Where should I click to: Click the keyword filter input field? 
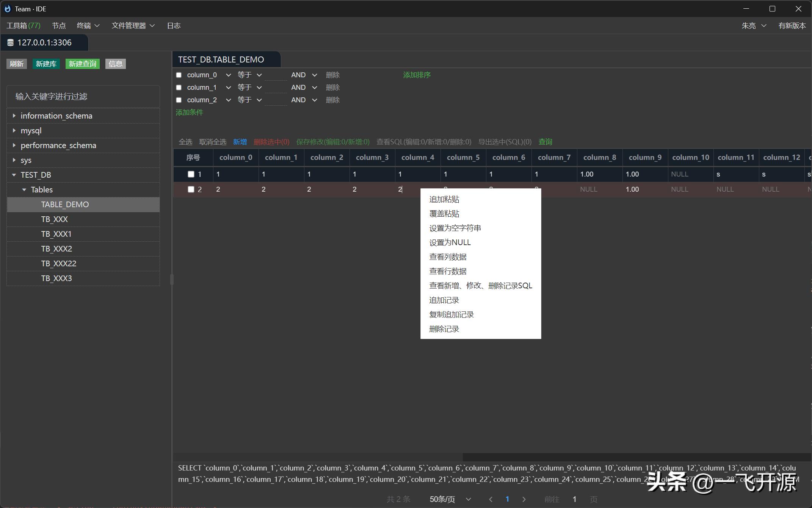pyautogui.click(x=83, y=97)
